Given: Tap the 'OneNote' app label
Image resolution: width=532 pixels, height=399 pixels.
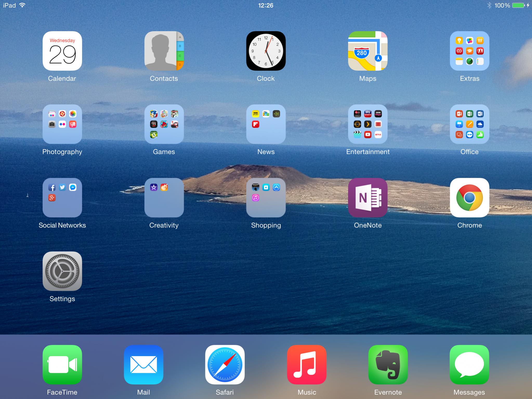Looking at the screenshot, I should click(368, 225).
